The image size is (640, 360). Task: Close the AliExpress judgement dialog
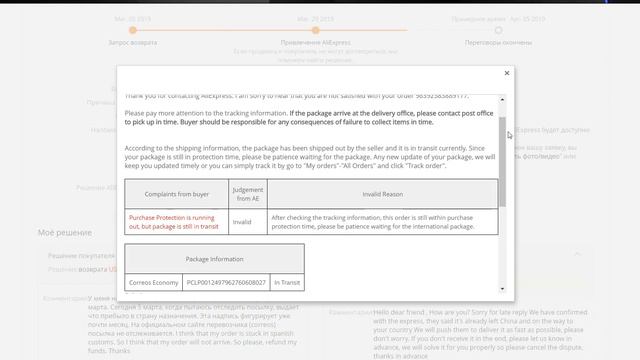pyautogui.click(x=507, y=73)
